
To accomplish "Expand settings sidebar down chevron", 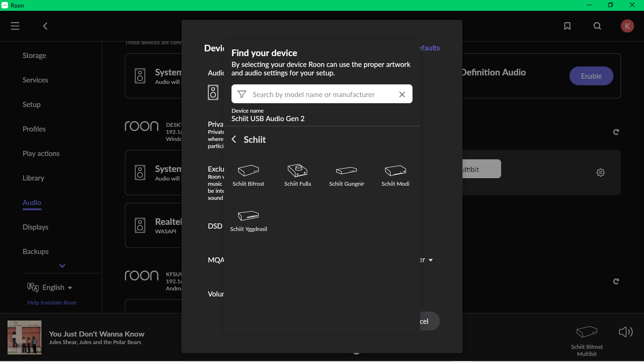I will click(62, 266).
